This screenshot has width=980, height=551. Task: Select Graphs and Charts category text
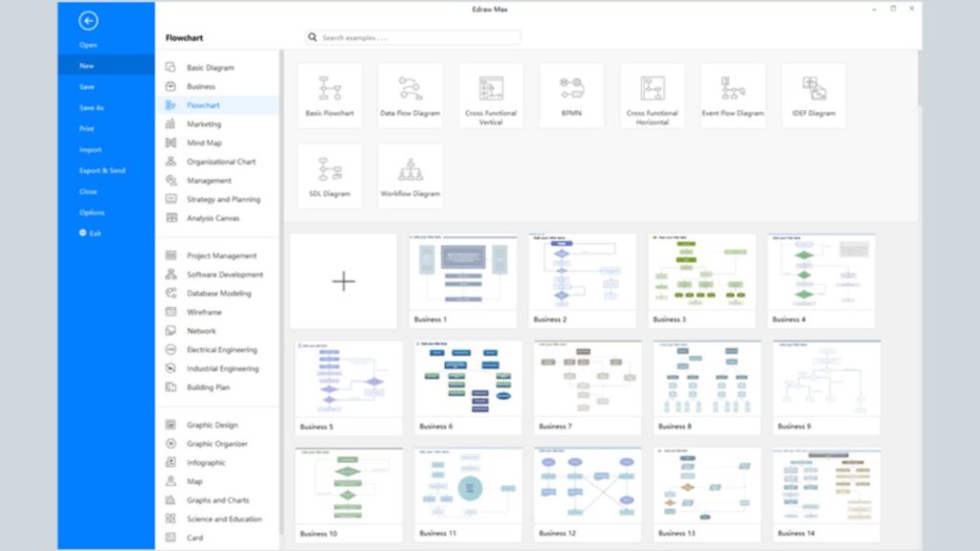click(x=217, y=499)
